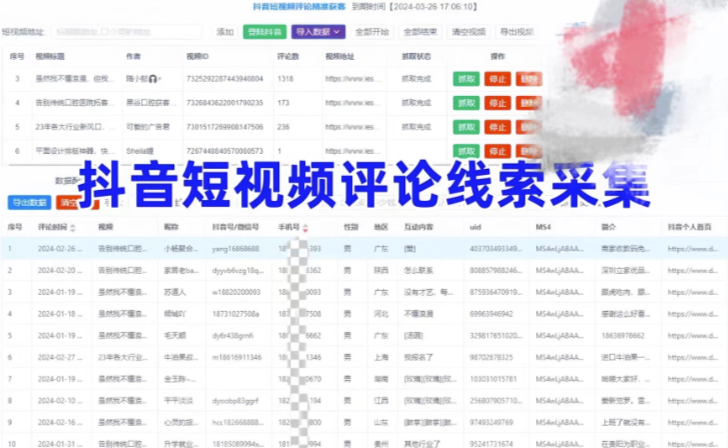Click 停止 for video row 4
The width and height of the screenshot is (728, 448).
click(x=497, y=103)
